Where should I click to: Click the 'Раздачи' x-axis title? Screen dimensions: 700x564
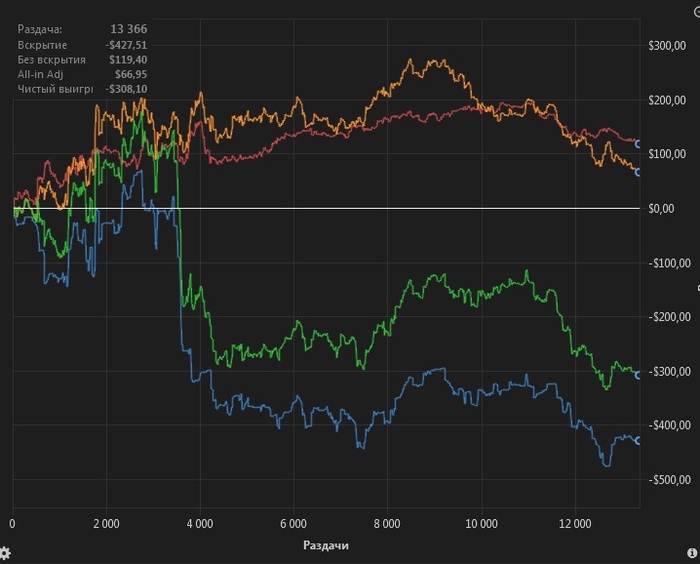(x=326, y=546)
